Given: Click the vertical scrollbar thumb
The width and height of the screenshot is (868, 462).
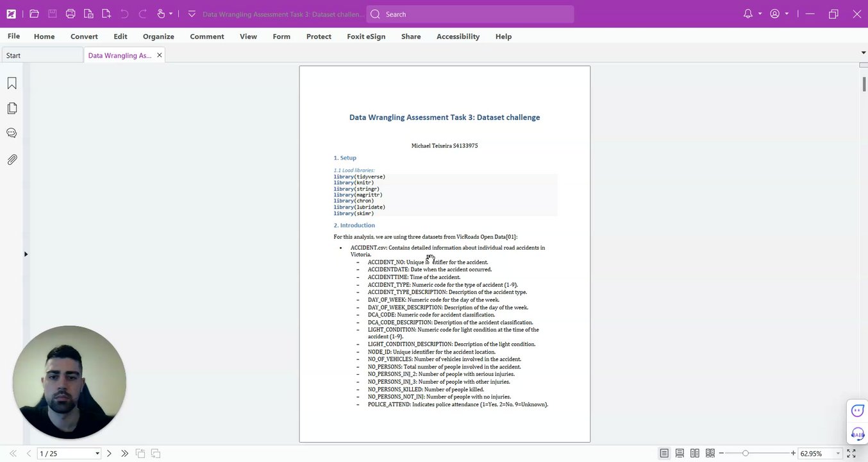Looking at the screenshot, I should 864,83.
